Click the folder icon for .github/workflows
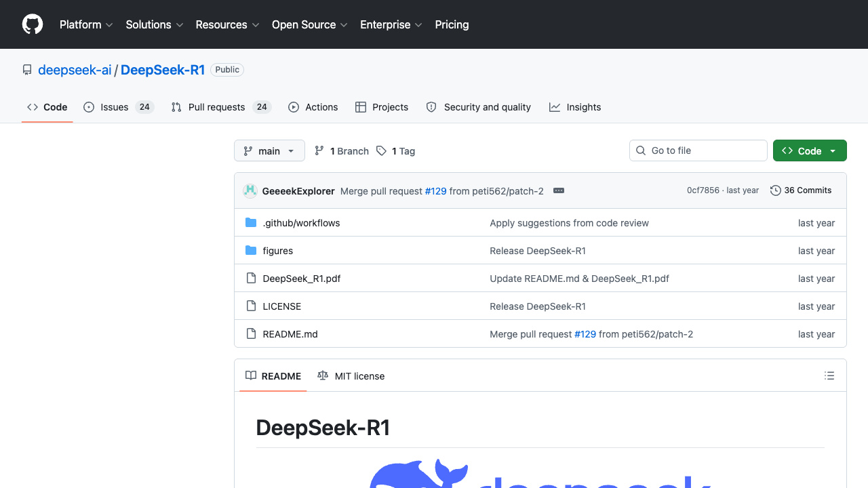868x488 pixels. point(251,223)
